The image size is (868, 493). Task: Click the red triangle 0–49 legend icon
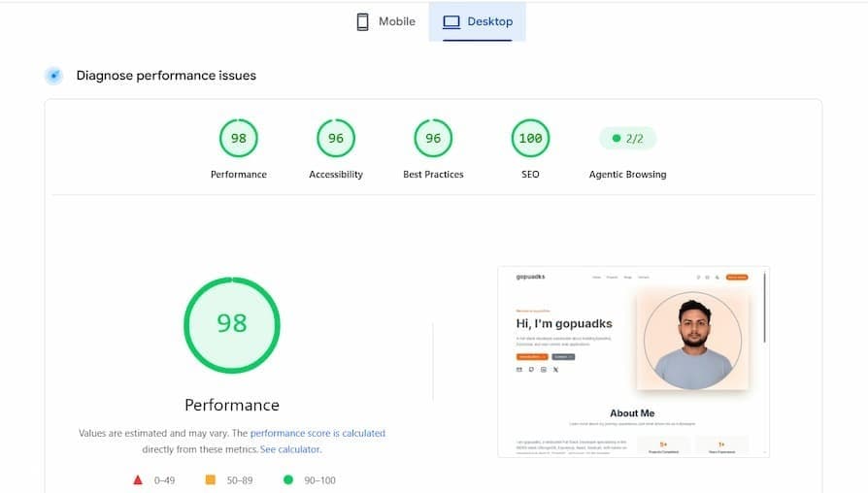pyautogui.click(x=138, y=479)
